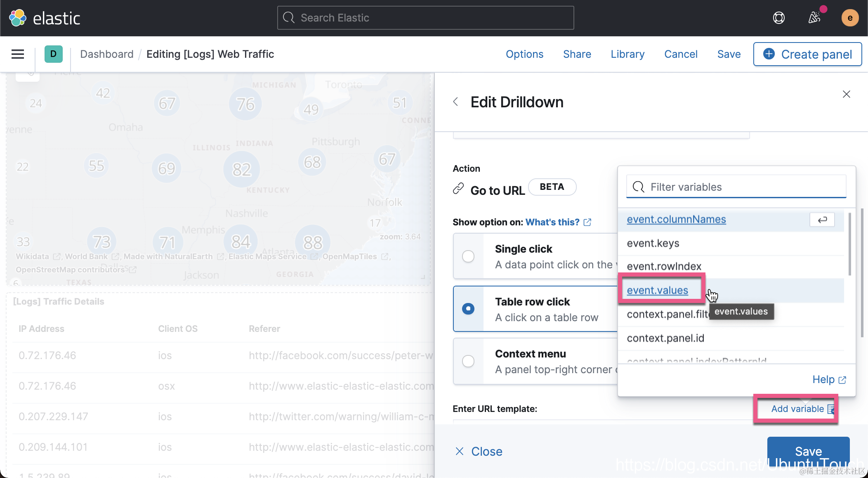868x478 pixels.
Task: Open the hamburger navigation menu
Action: tap(18, 54)
